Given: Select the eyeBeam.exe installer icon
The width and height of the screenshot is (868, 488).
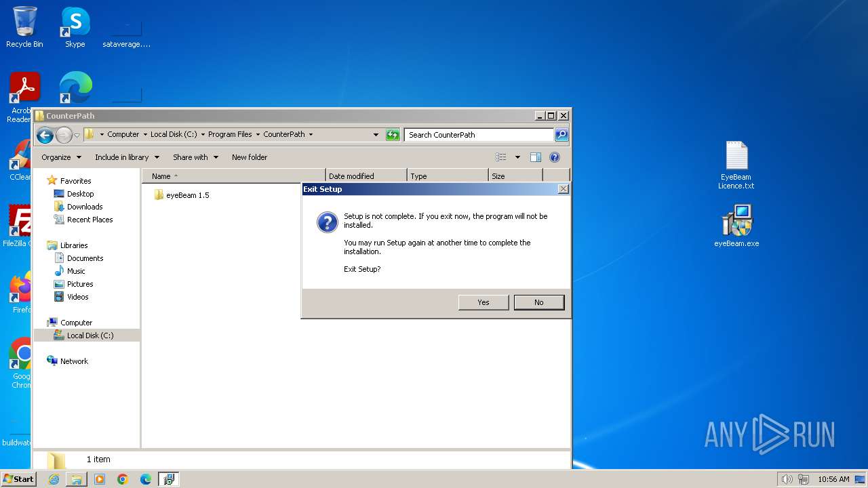Looking at the screenshot, I should (x=736, y=227).
